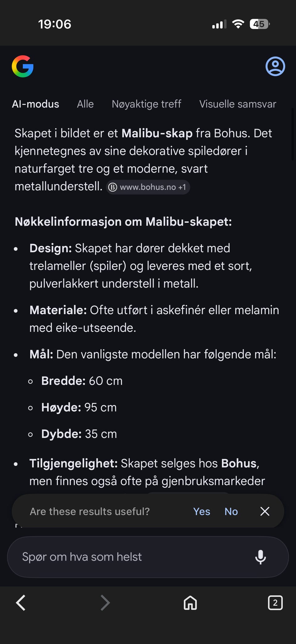Activate the microphone voice search icon
The image size is (296, 644).
click(x=261, y=557)
